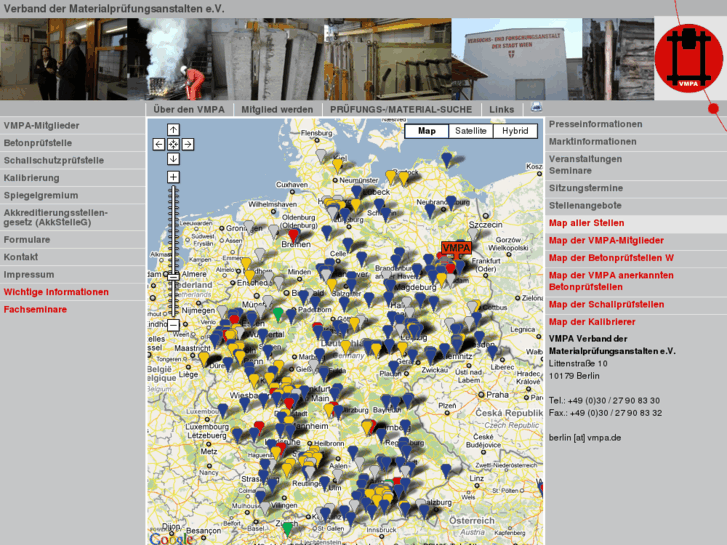727x545 pixels.
Task: Open Spiegelgremium in the sidebar
Action: [72, 195]
